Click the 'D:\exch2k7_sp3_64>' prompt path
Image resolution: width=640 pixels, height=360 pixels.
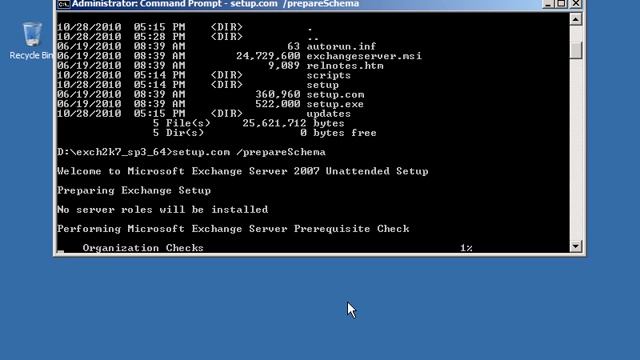pos(115,152)
